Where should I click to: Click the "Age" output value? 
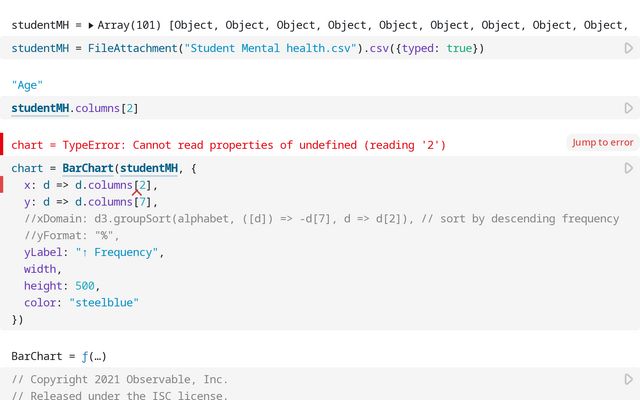27,85
